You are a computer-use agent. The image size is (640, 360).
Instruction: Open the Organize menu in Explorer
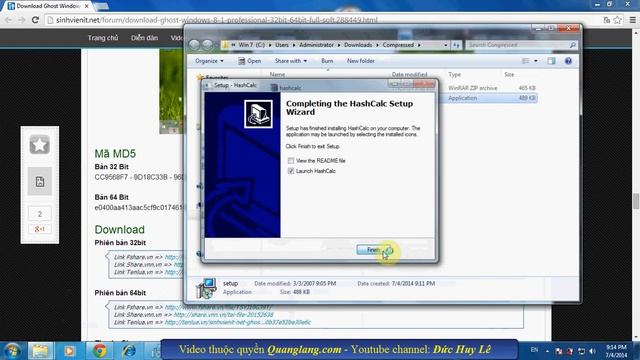(209, 61)
